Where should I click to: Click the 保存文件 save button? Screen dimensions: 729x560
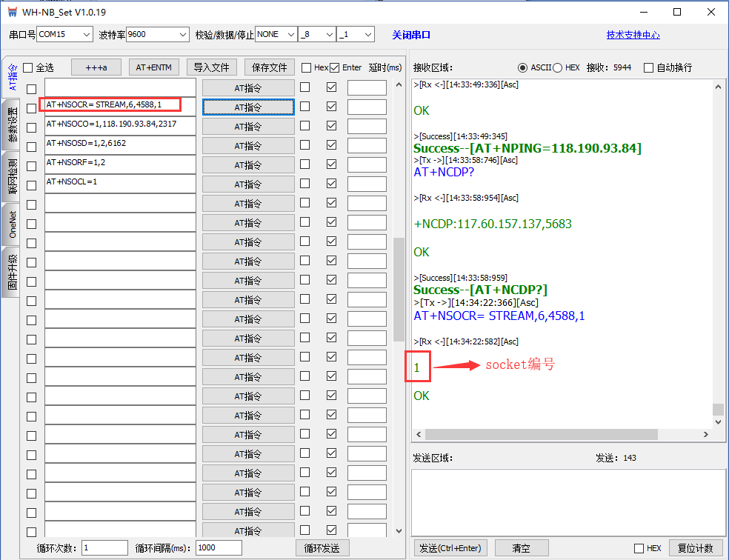click(x=269, y=67)
